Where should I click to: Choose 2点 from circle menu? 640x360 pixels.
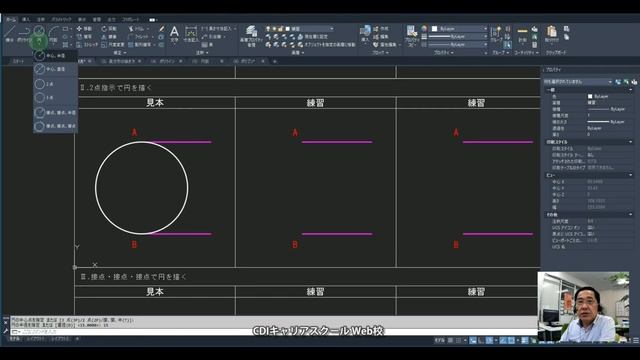click(x=56, y=84)
